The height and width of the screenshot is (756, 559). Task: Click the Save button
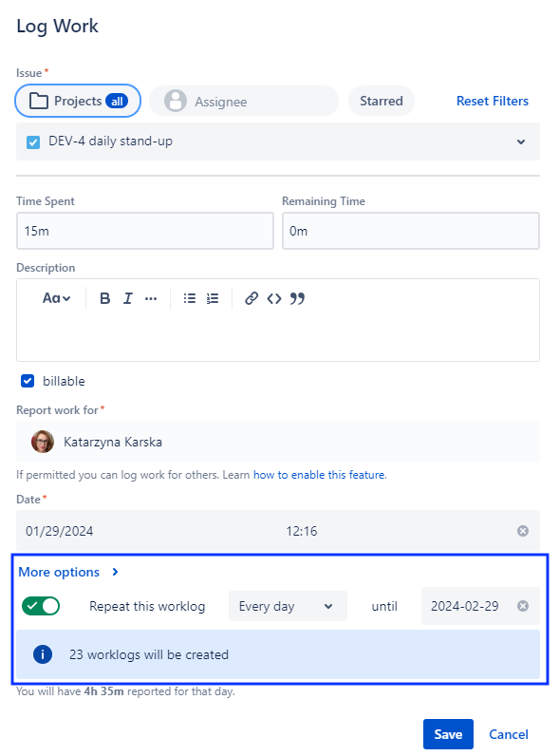point(448,734)
